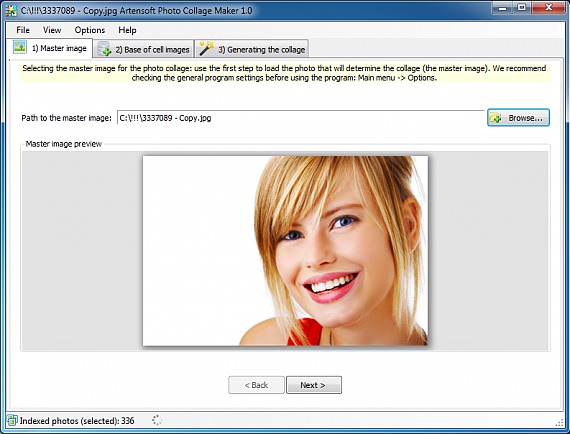The image size is (570, 434).
Task: Click the Next > button
Action: pos(314,385)
